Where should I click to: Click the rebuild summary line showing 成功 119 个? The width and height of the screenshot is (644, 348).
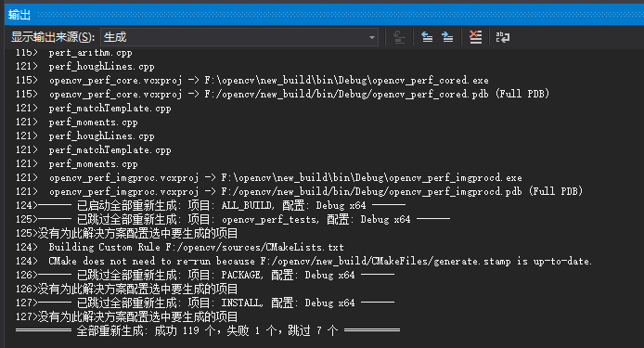[208, 330]
